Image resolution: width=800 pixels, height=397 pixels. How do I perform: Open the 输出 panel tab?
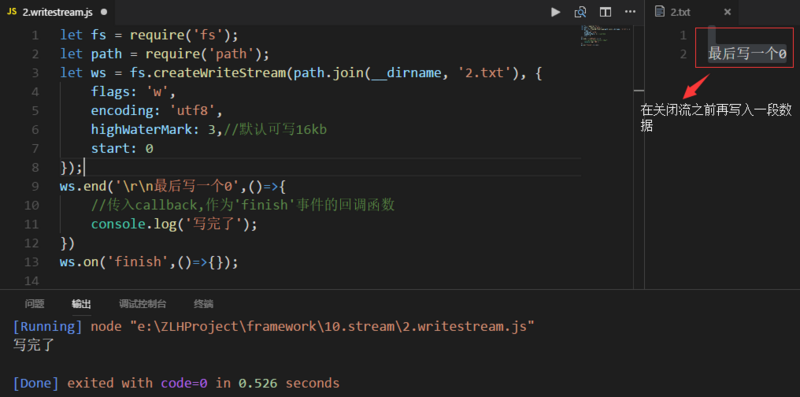[x=82, y=304]
